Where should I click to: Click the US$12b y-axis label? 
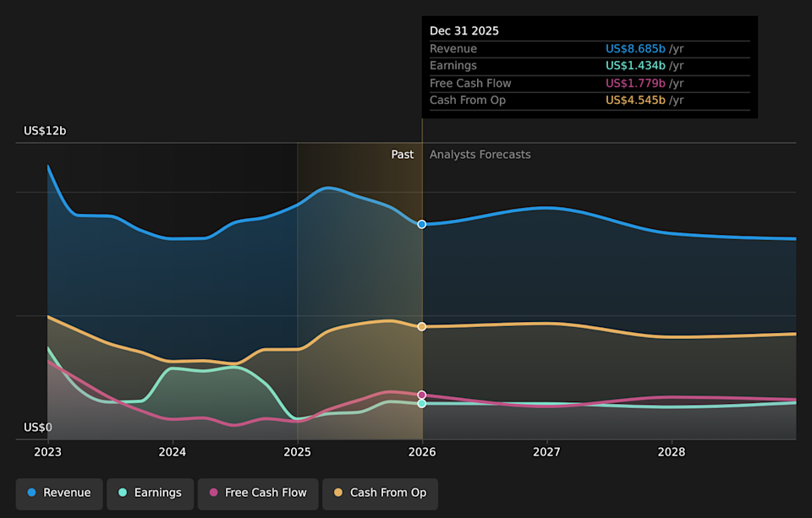click(x=45, y=131)
